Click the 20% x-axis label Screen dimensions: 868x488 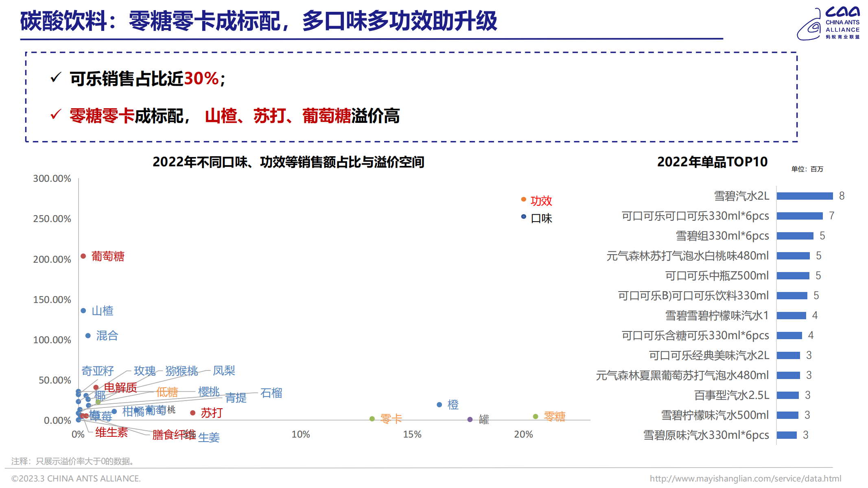pyautogui.click(x=523, y=434)
